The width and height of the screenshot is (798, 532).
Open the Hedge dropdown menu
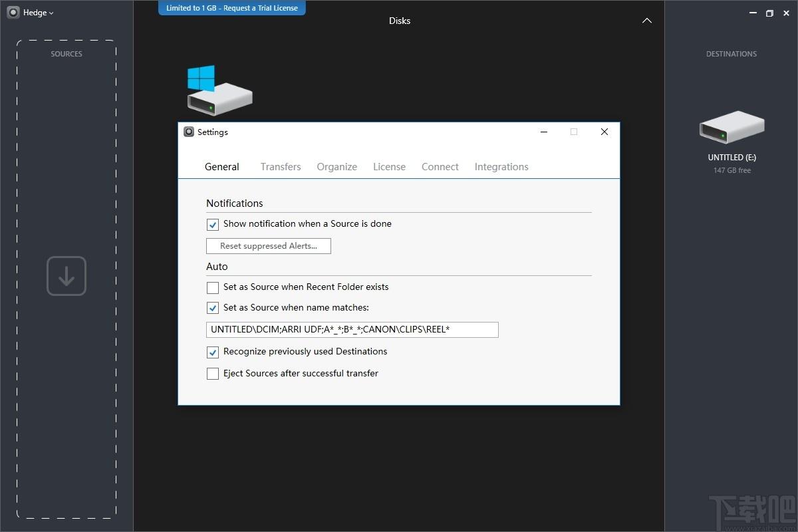[x=39, y=13]
